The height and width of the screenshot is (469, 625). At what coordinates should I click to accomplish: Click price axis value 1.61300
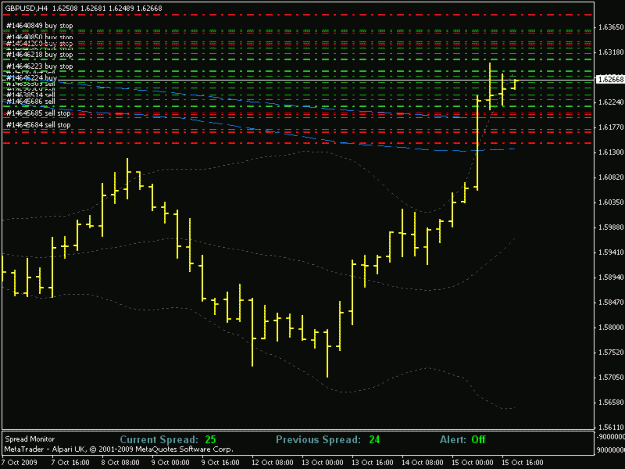(x=611, y=152)
